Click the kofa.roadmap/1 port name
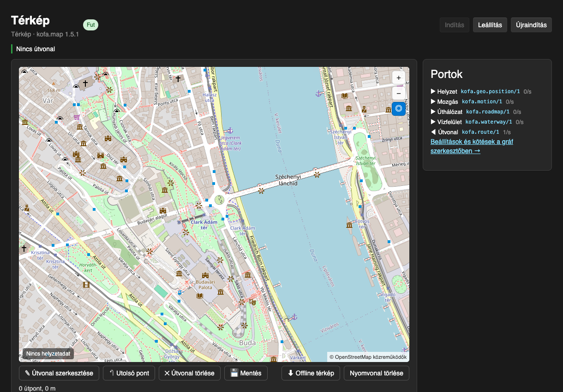The width and height of the screenshot is (563, 392). (x=488, y=112)
